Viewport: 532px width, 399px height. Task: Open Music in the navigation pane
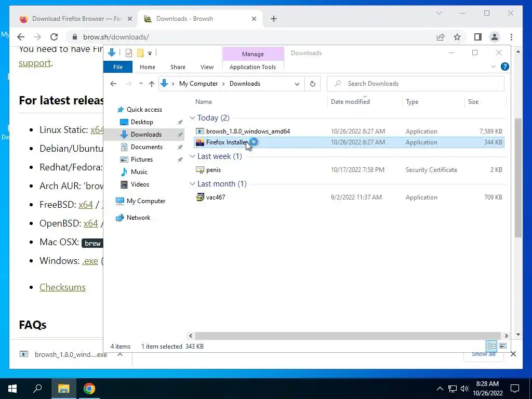[139, 171]
